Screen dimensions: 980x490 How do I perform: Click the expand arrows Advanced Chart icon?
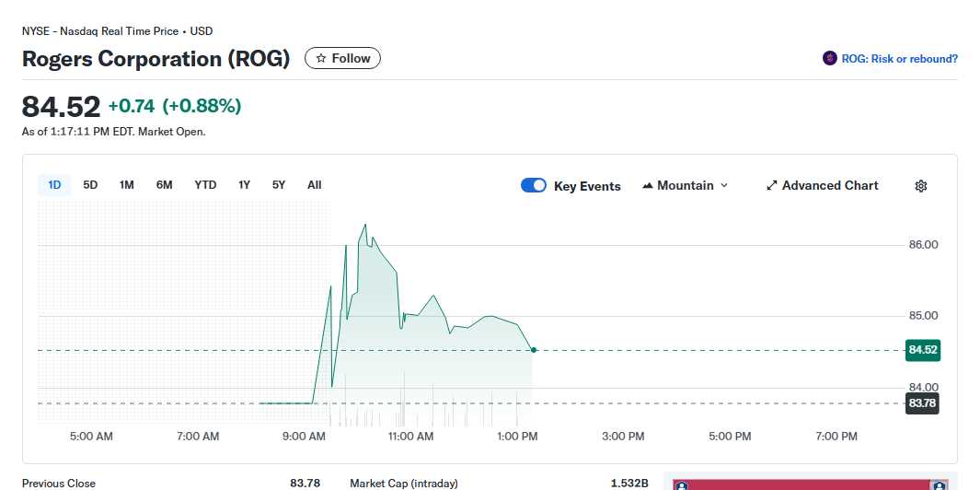tap(772, 186)
